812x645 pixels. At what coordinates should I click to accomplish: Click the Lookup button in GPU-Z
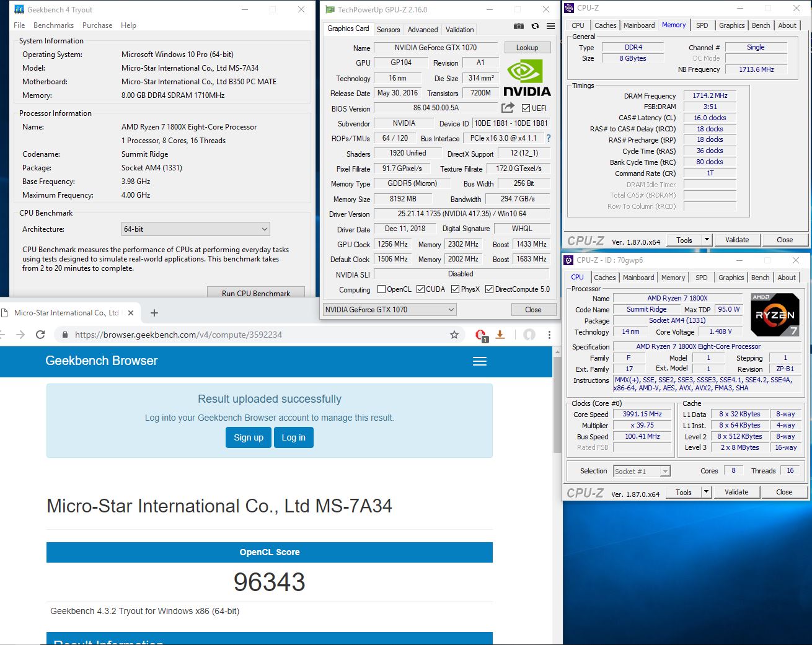point(527,48)
